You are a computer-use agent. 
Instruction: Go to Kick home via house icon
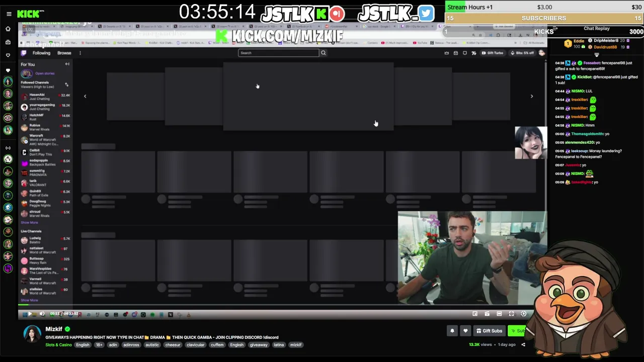click(x=8, y=29)
